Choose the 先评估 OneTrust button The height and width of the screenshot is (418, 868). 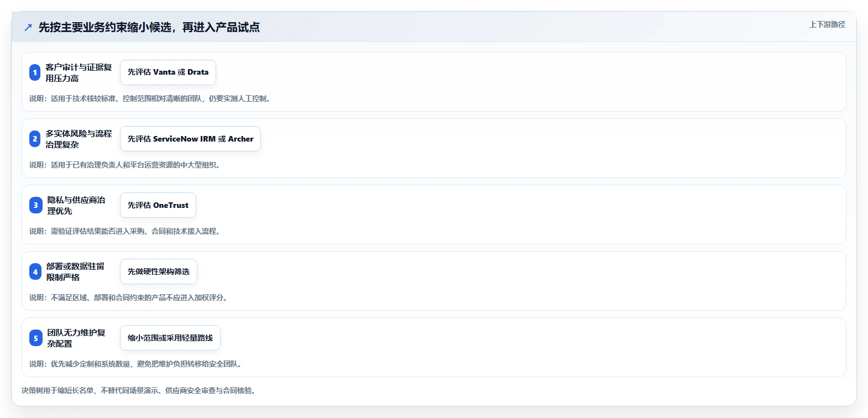(x=158, y=205)
